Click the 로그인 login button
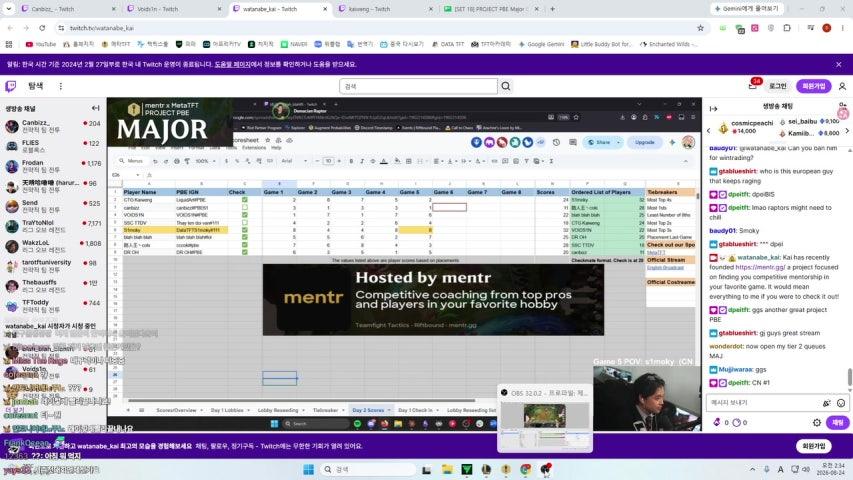The height and width of the screenshot is (480, 853). [x=778, y=86]
